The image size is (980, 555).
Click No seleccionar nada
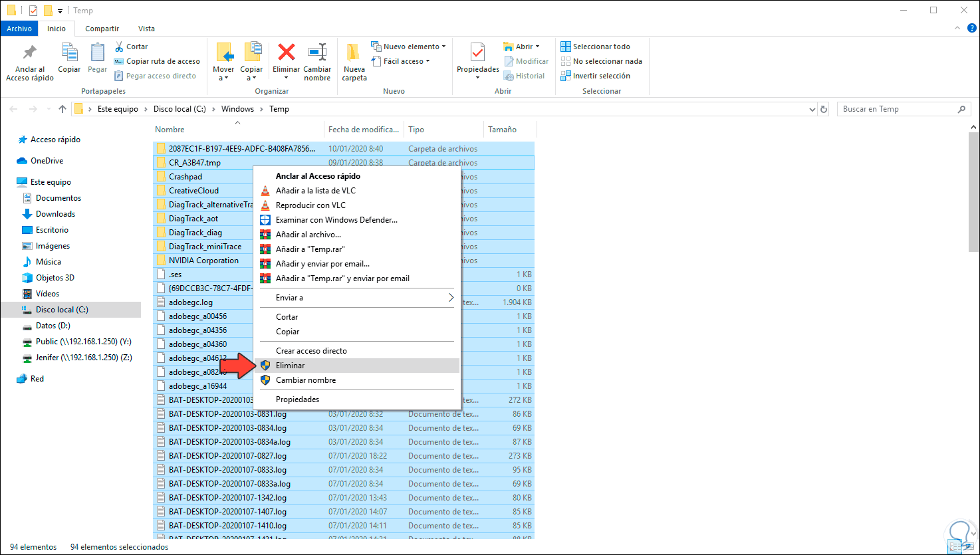coord(601,61)
